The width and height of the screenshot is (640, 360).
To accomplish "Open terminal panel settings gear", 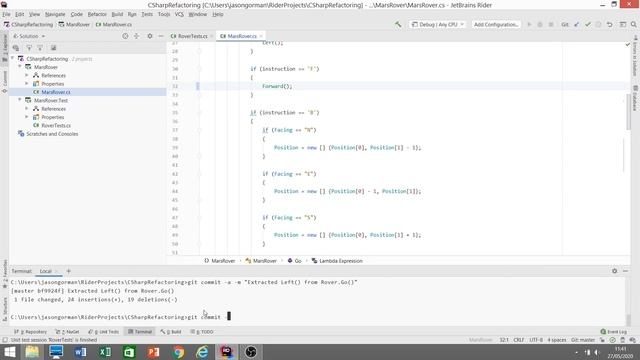I will (614, 271).
